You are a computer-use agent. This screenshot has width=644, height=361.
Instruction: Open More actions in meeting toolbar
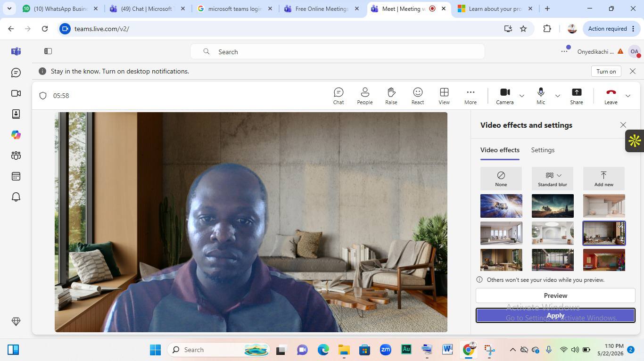click(471, 96)
